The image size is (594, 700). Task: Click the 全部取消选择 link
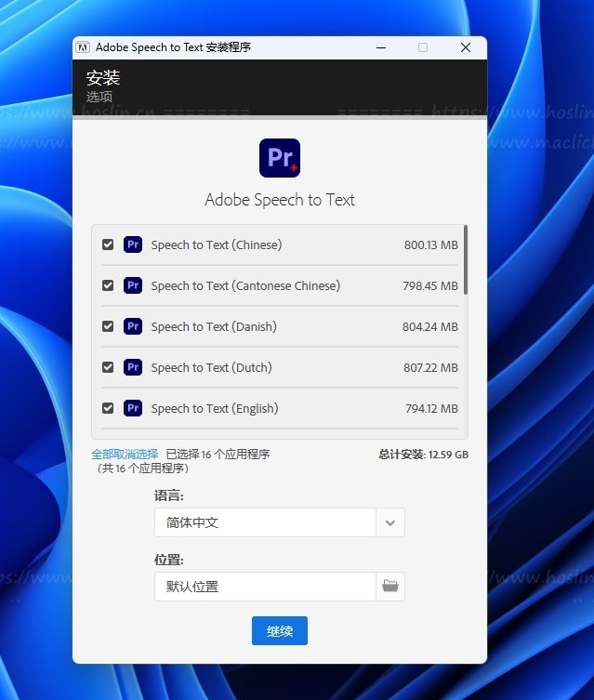click(125, 455)
